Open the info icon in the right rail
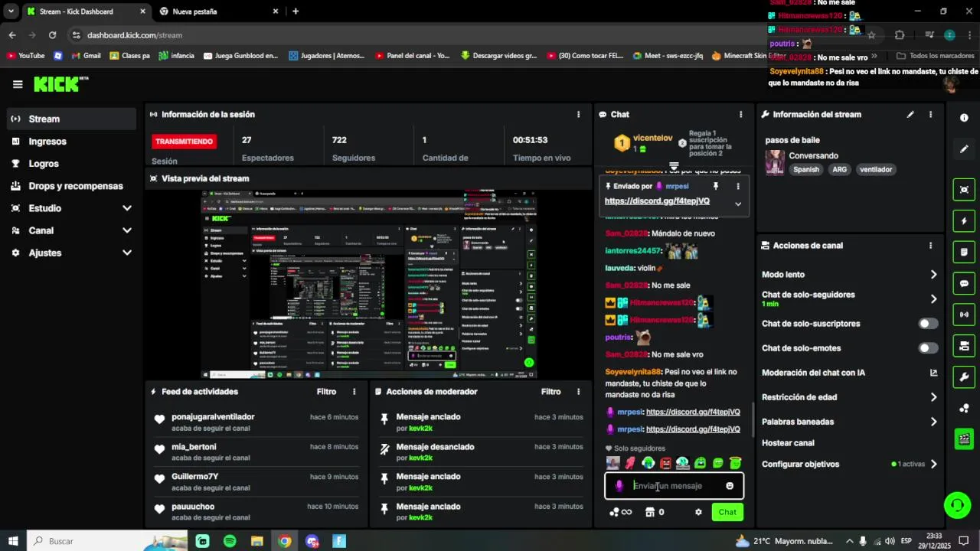Screen dimensions: 980x551 964,118
